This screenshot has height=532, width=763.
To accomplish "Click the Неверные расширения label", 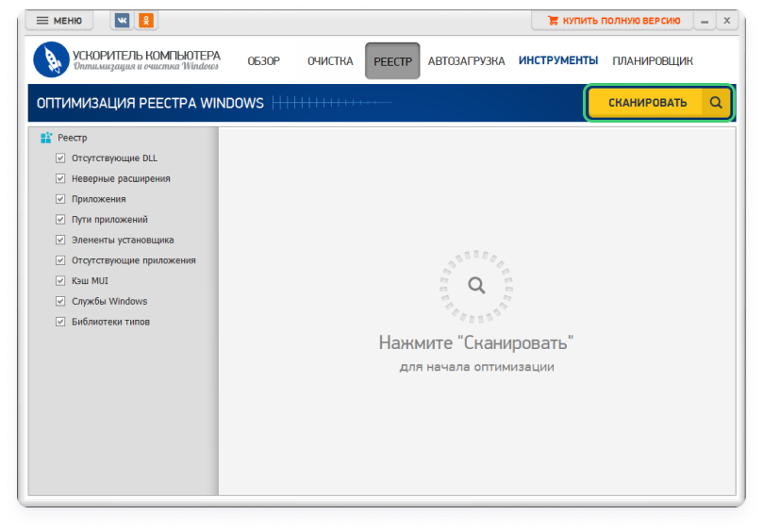I will tap(121, 178).
